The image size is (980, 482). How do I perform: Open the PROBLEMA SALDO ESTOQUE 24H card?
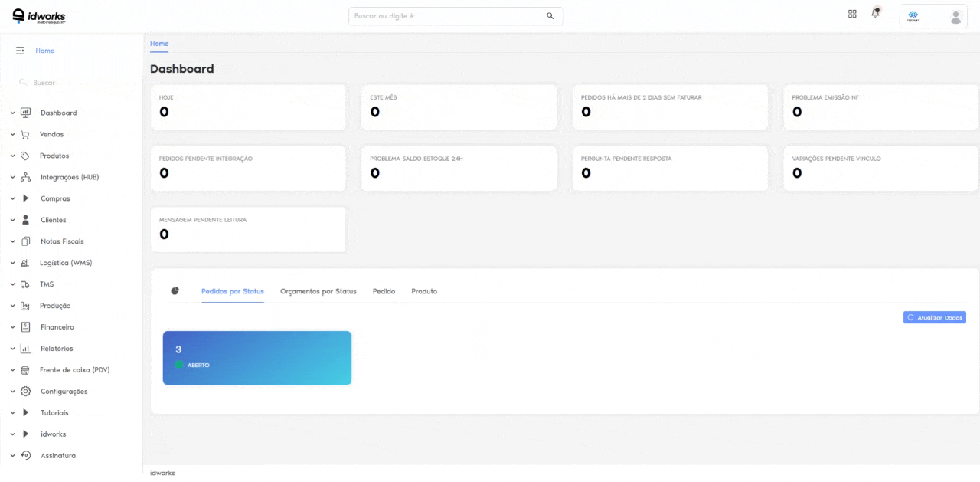(x=459, y=169)
